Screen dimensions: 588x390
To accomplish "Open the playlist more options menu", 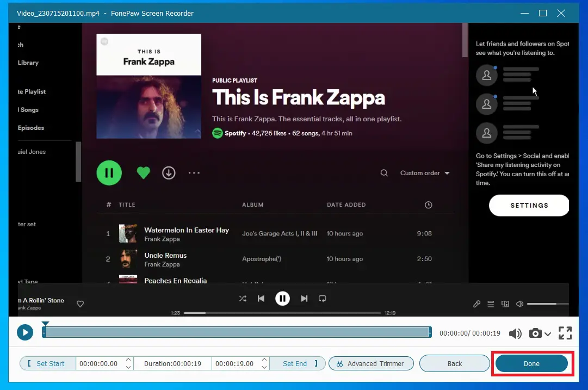I will coord(194,173).
